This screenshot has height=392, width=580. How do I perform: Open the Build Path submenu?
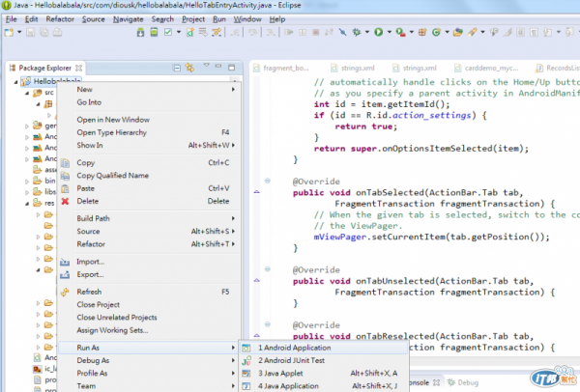tap(150, 218)
